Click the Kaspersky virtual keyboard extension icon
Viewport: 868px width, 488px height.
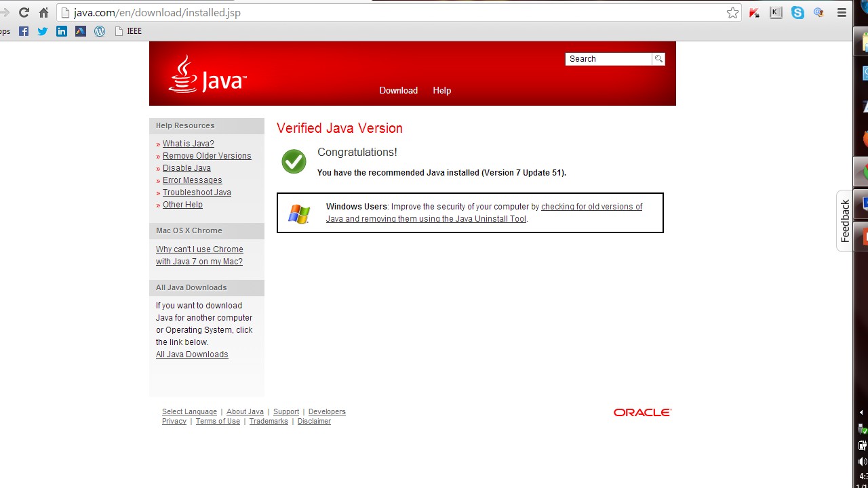[776, 13]
